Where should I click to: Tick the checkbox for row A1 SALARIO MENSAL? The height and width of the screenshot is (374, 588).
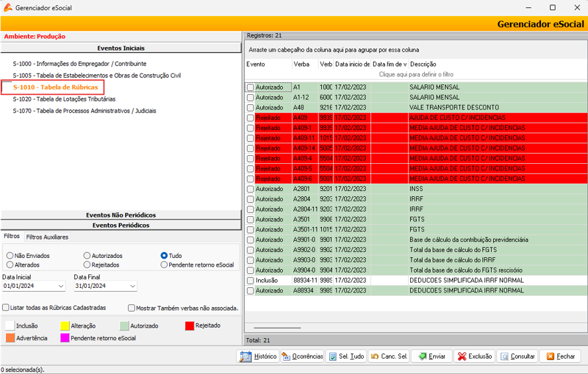250,88
